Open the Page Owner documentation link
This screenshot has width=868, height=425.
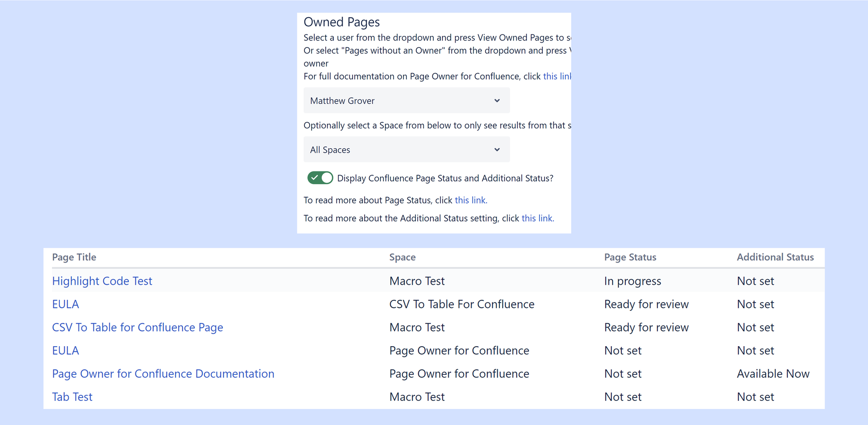click(557, 76)
